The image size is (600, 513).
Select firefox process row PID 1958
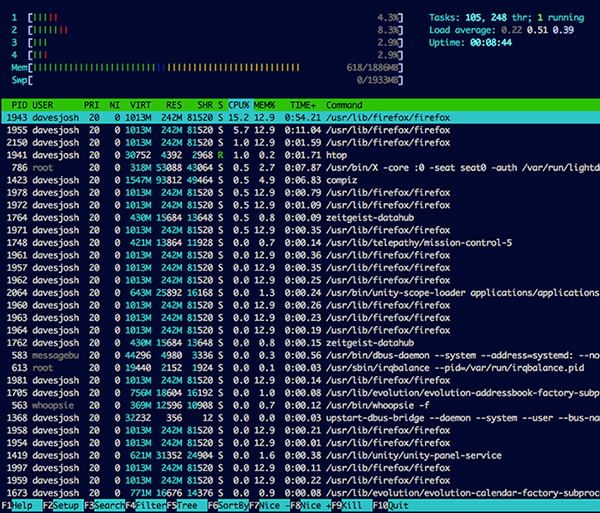301,430
